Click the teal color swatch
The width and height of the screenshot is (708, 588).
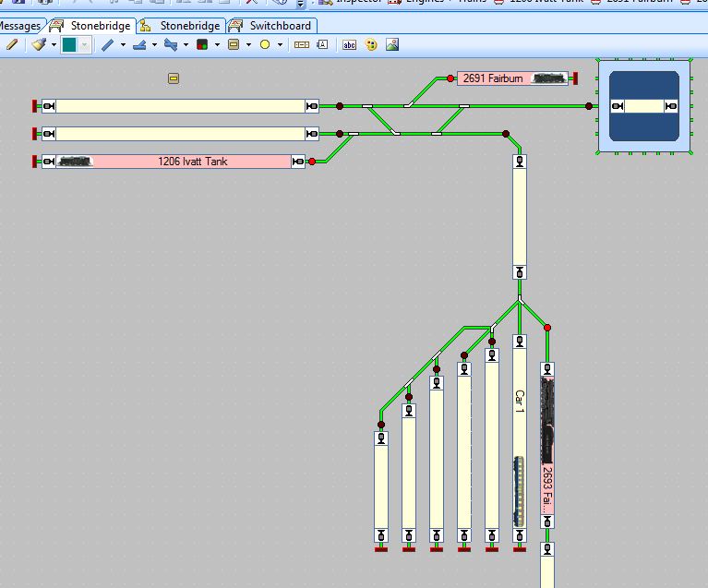(69, 44)
